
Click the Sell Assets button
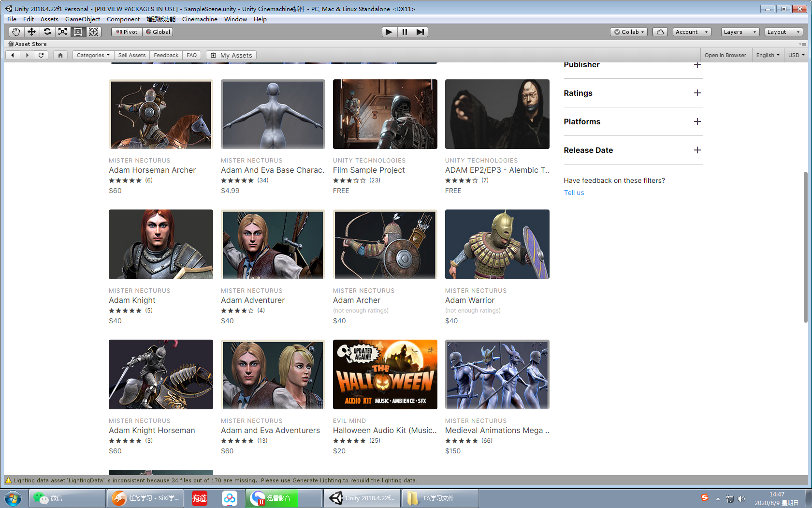pyautogui.click(x=132, y=55)
